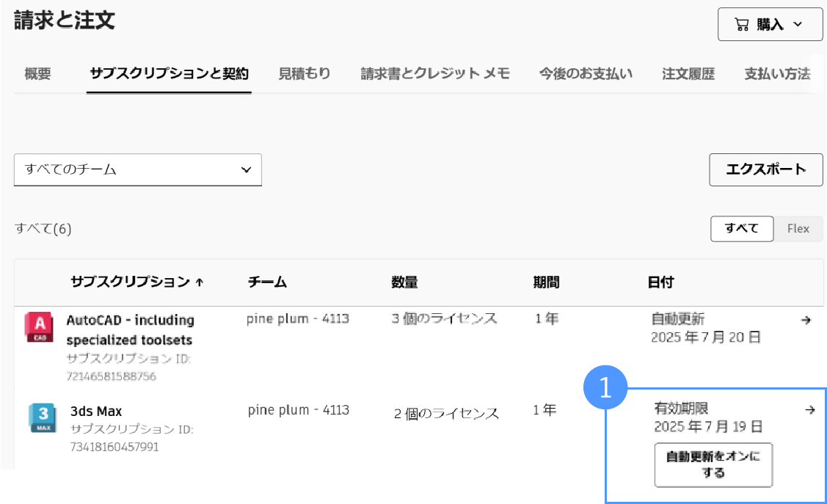Open AutoCAD - including specialized toolsets link
The height and width of the screenshot is (504, 827).
130,330
